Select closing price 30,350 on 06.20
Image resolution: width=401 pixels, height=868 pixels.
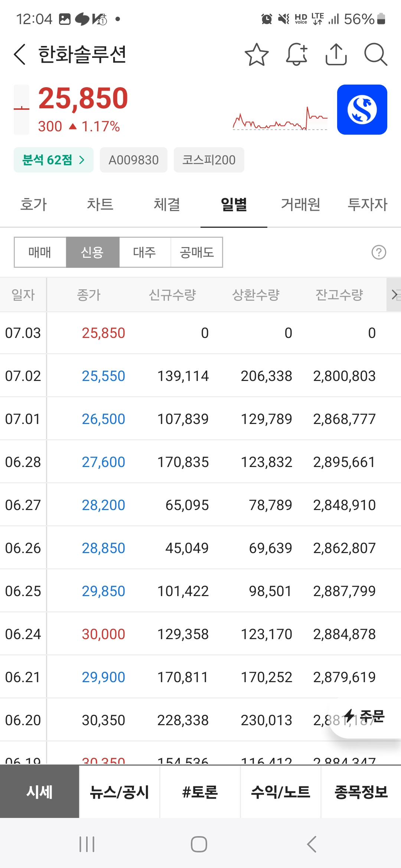click(x=104, y=720)
